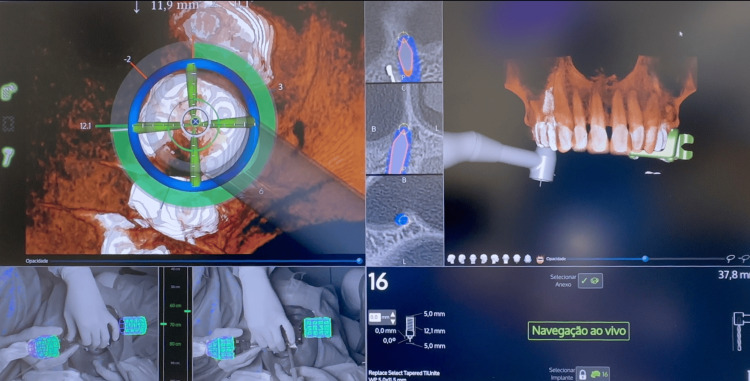
Task: Click the -2 marker label on target ring
Action: pyautogui.click(x=127, y=59)
